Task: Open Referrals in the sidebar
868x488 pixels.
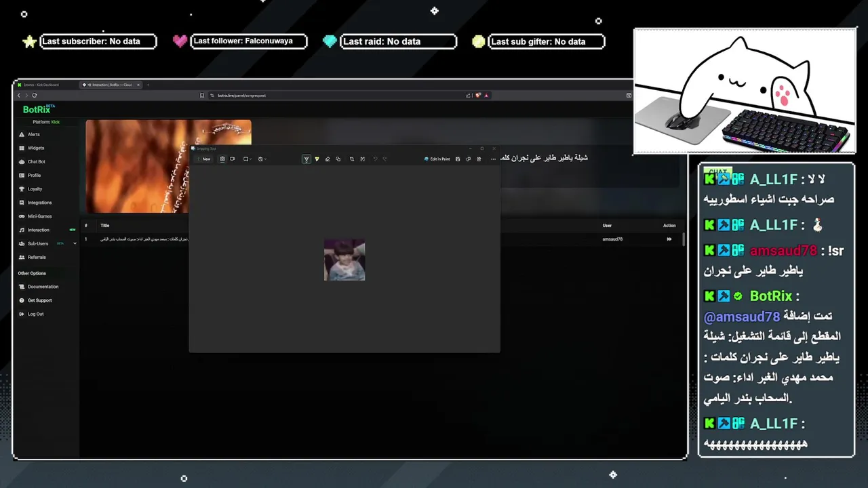Action: click(x=37, y=257)
